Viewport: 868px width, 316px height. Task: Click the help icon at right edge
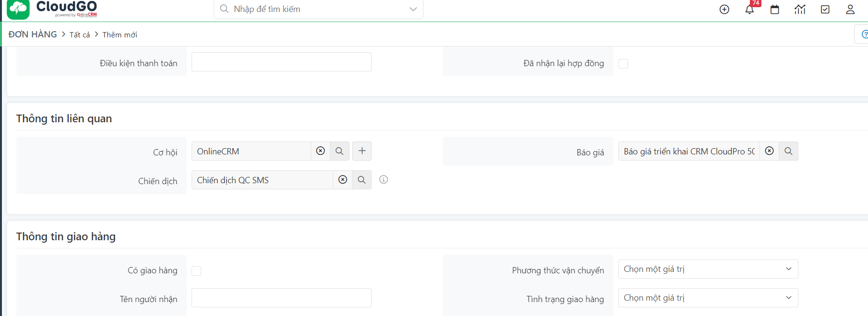coord(864,34)
